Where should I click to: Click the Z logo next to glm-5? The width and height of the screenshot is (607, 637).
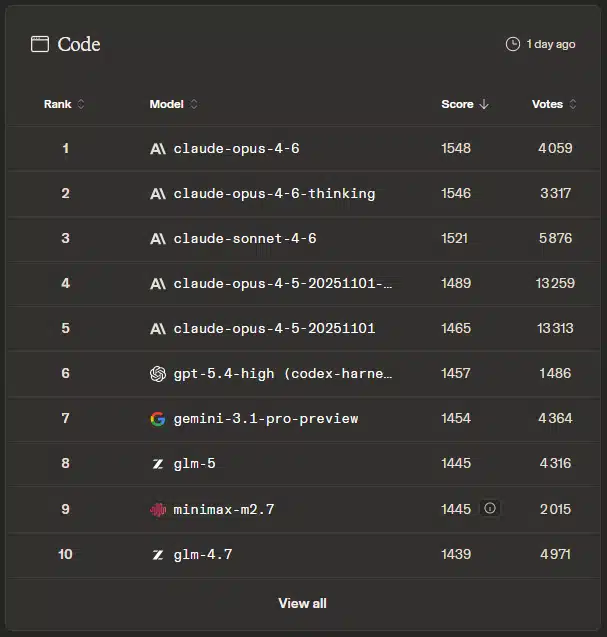tap(157, 464)
